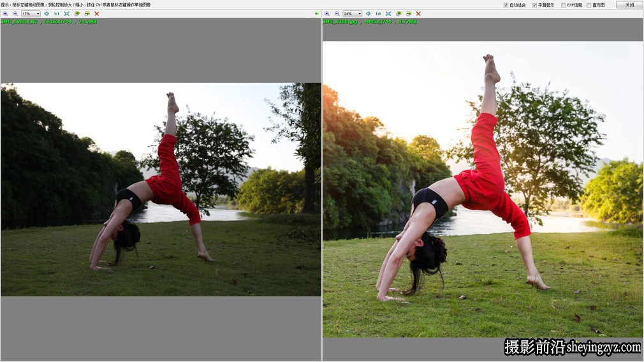The height and width of the screenshot is (362, 644).
Task: Click the fit-width icon in right pane toolbar
Action: [368, 13]
